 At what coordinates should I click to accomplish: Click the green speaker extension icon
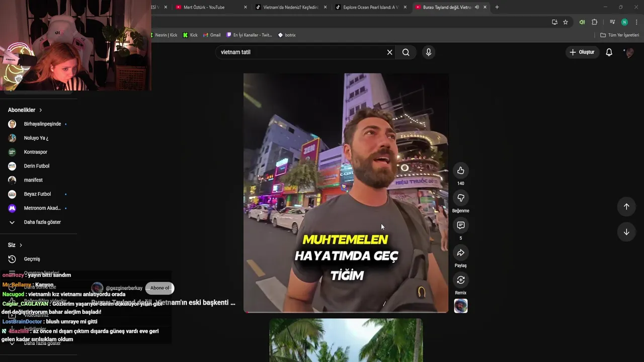582,22
